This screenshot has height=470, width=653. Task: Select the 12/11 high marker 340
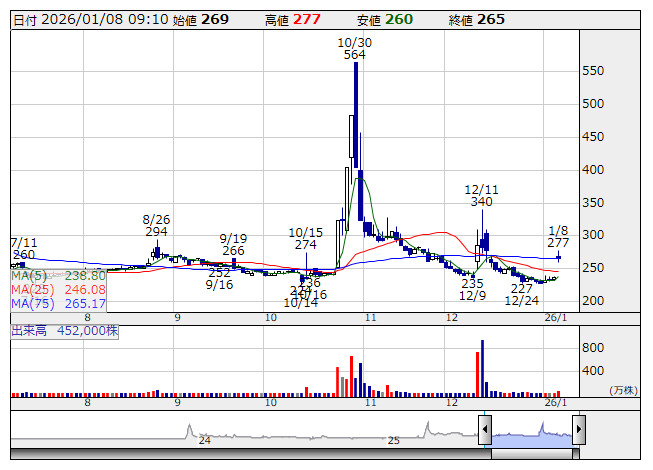click(481, 202)
